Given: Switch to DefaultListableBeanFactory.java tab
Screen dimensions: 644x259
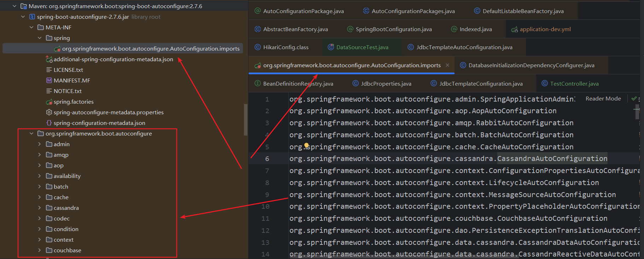Looking at the screenshot, I should coord(519,11).
